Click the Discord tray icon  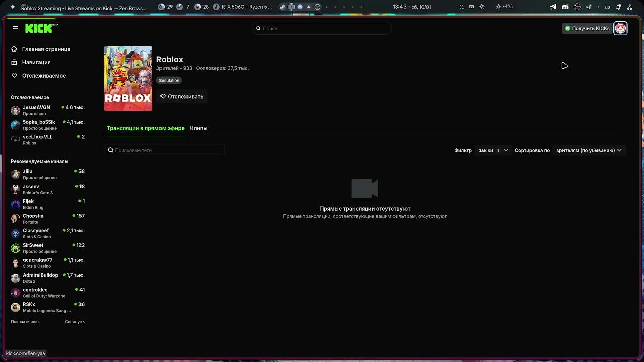(x=565, y=7)
